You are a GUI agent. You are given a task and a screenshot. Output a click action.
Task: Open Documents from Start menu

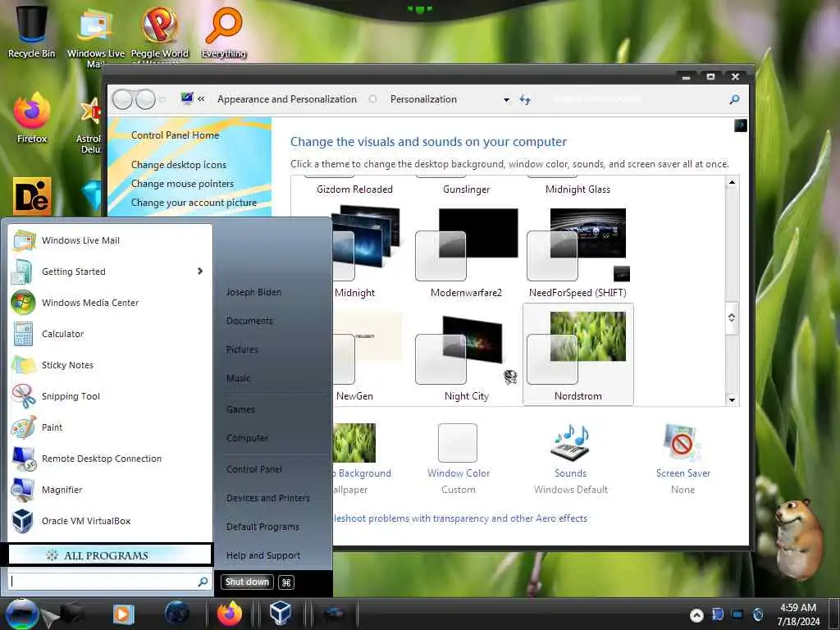pos(249,321)
